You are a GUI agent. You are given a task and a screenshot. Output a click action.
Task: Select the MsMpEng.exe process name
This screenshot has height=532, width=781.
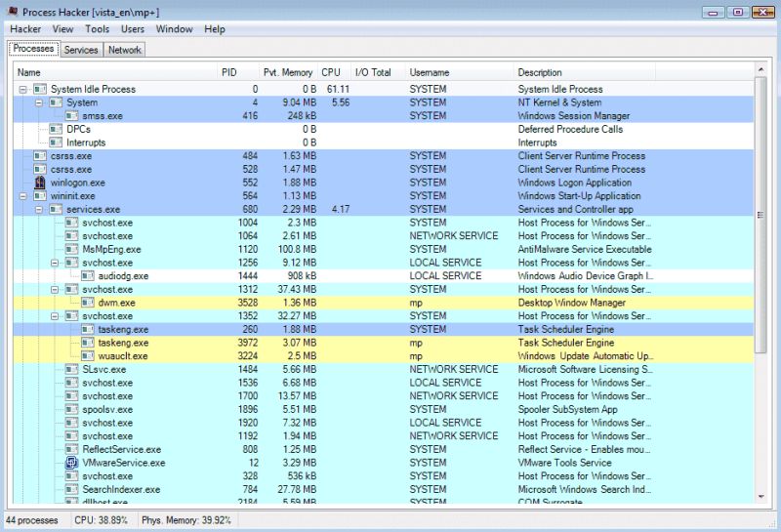coord(111,249)
